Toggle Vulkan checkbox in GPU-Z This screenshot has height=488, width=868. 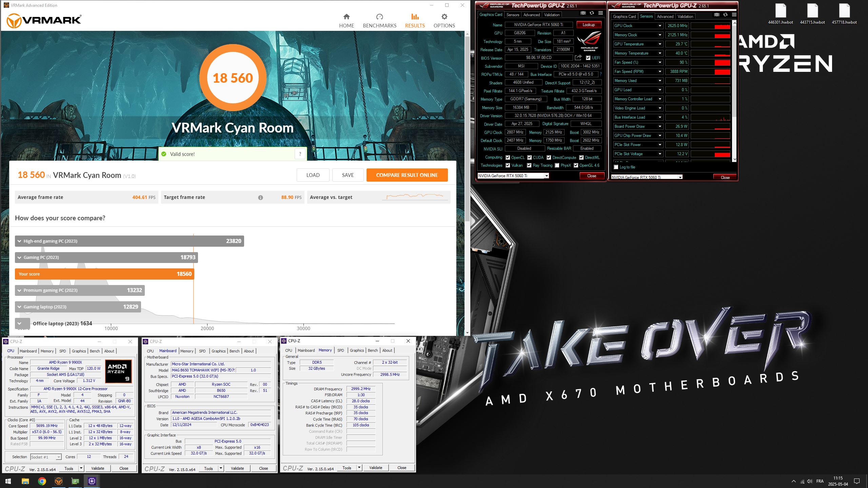click(508, 165)
